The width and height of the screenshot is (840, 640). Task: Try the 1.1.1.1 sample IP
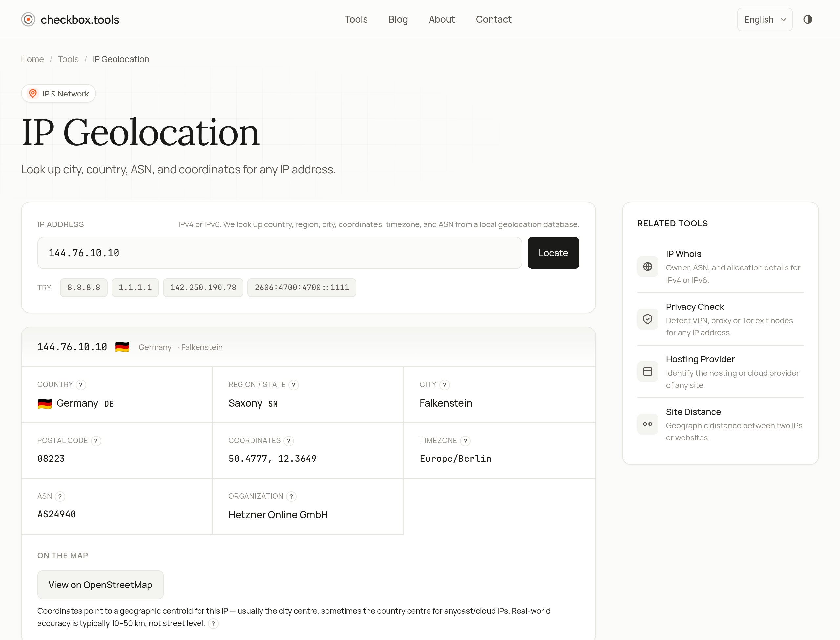(135, 288)
